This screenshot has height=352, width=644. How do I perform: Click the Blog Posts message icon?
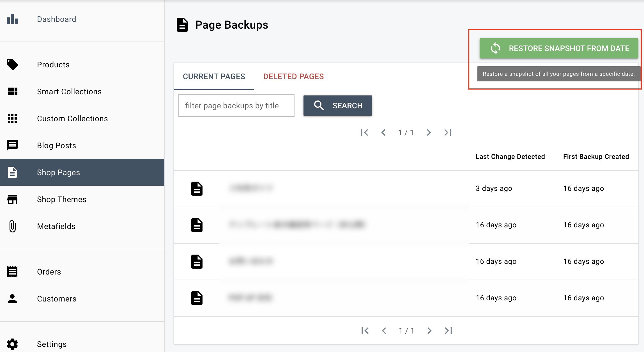(12, 145)
